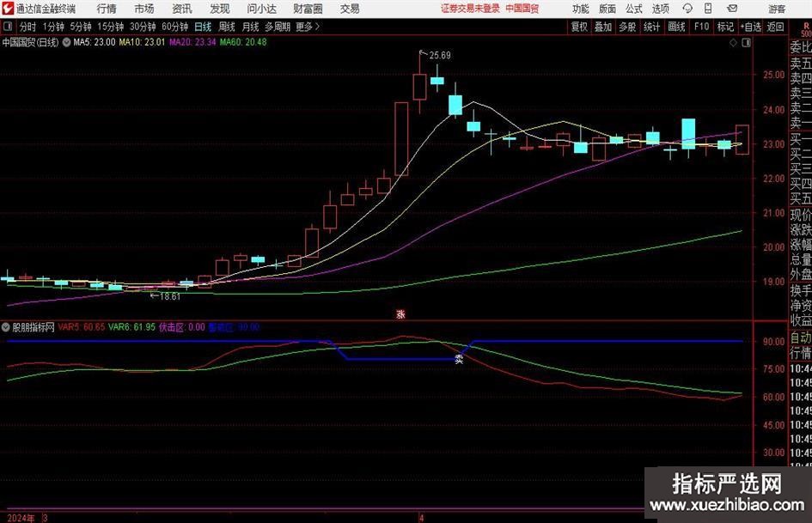Screen dimensions: 812x523
Task: Click the VAR5: 60.65 value label
Action: click(x=82, y=327)
